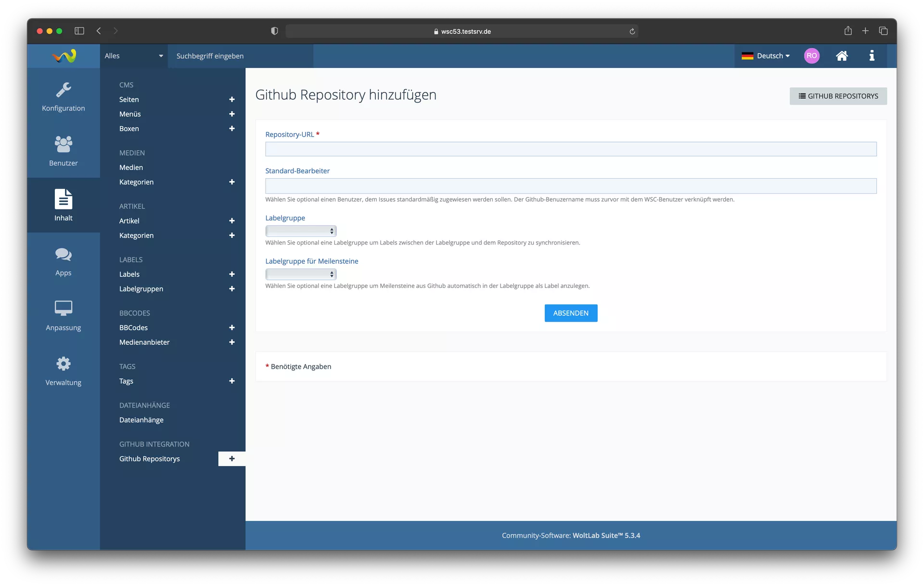Click the info icon in header

[871, 56]
